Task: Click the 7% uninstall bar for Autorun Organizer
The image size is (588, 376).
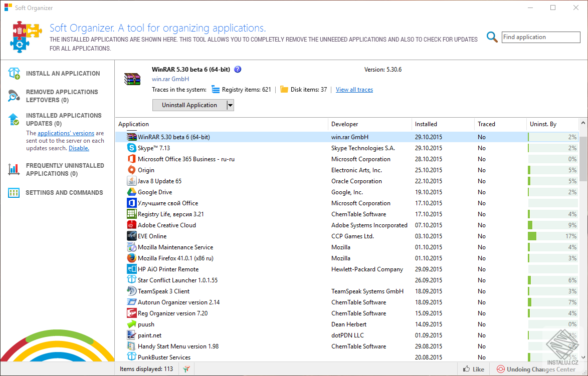Action: click(553, 302)
